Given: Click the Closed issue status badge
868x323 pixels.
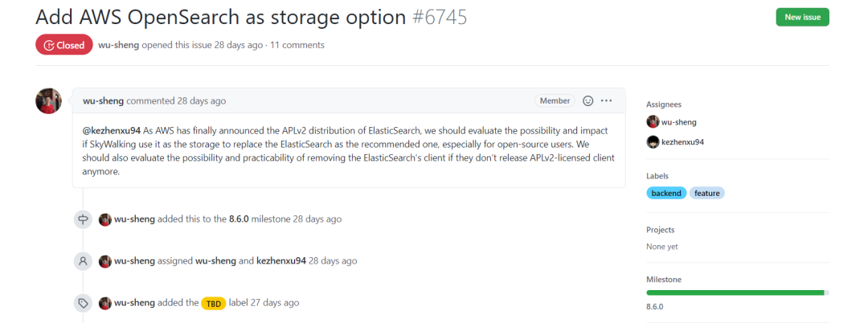Looking at the screenshot, I should click(63, 45).
